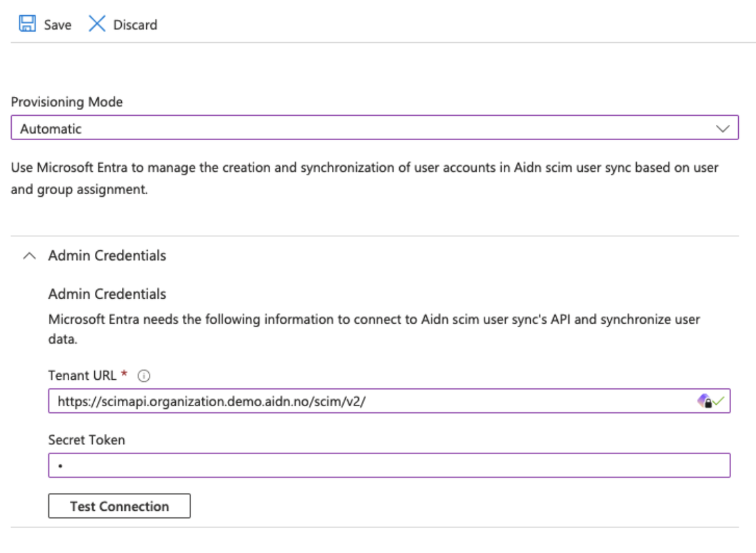Click the Tenant URL label

[82, 375]
